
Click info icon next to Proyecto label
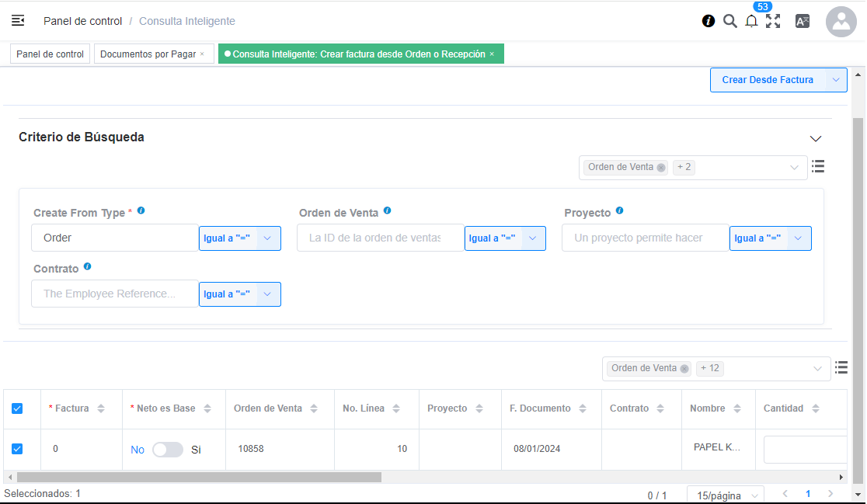pyautogui.click(x=619, y=210)
